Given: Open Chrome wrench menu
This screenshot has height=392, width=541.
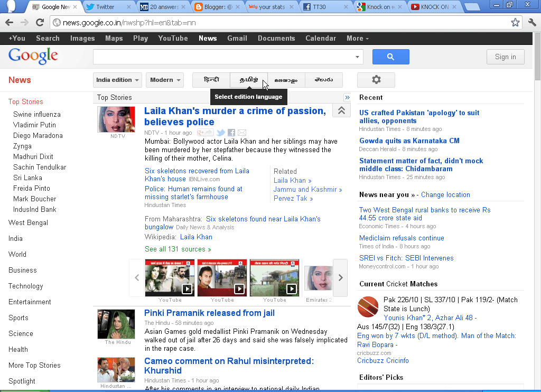Looking at the screenshot, I should 532,23.
